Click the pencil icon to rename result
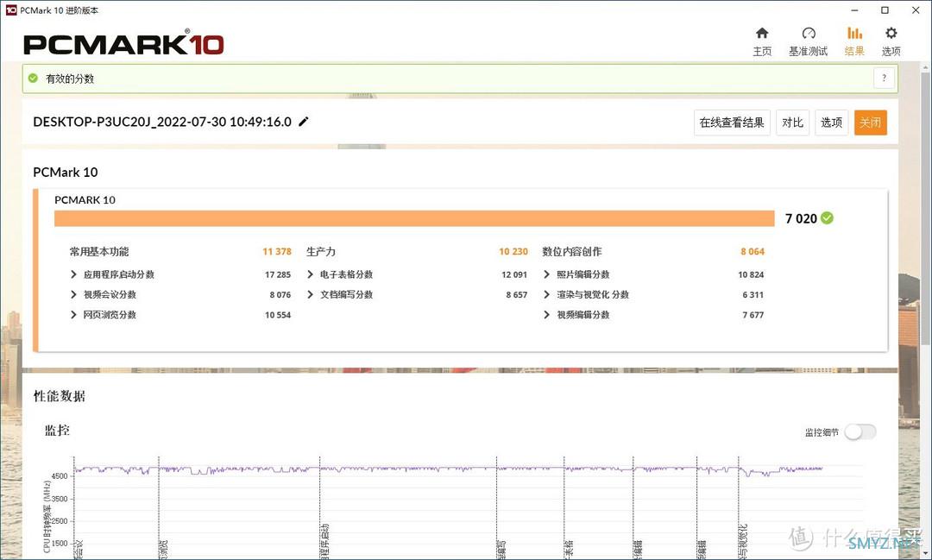Viewport: 932px width, 560px height. [x=304, y=122]
